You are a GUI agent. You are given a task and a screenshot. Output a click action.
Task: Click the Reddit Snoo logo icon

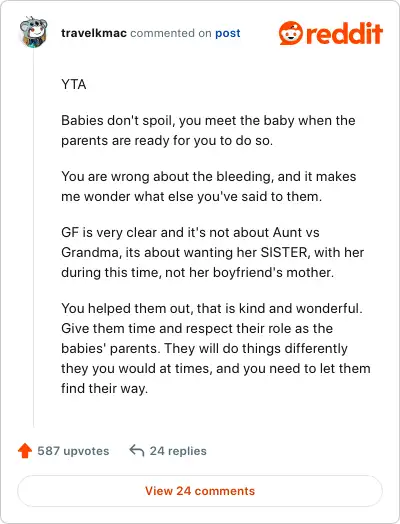291,33
